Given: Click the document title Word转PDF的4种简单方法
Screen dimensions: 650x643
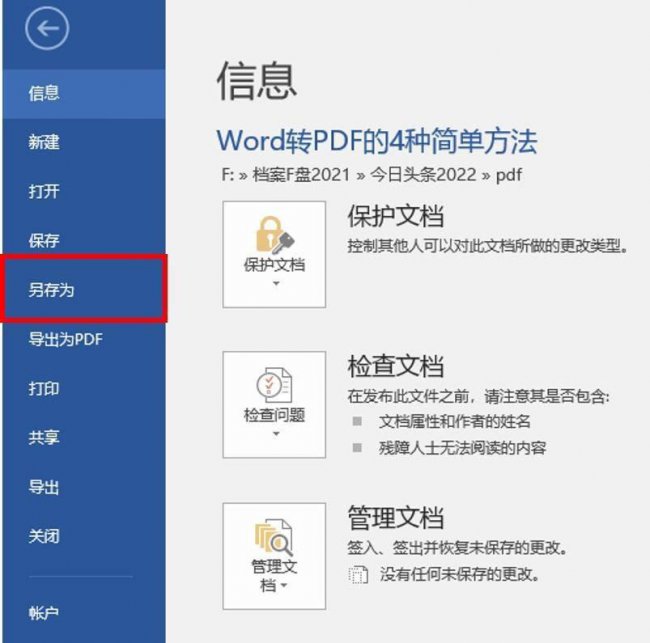Looking at the screenshot, I should pos(377,141).
